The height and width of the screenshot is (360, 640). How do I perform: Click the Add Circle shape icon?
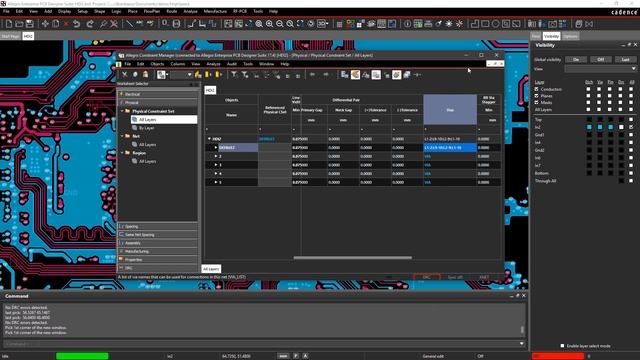(x=496, y=24)
